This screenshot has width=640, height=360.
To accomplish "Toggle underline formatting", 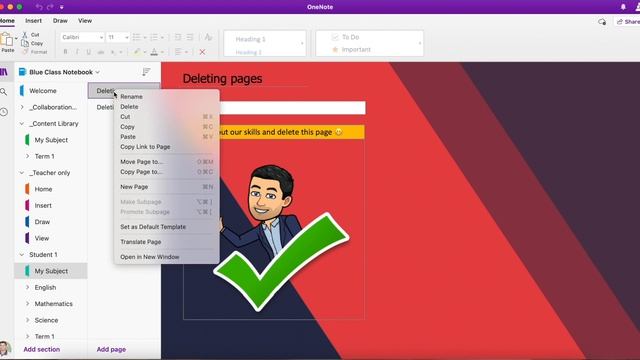I will 88,52.
